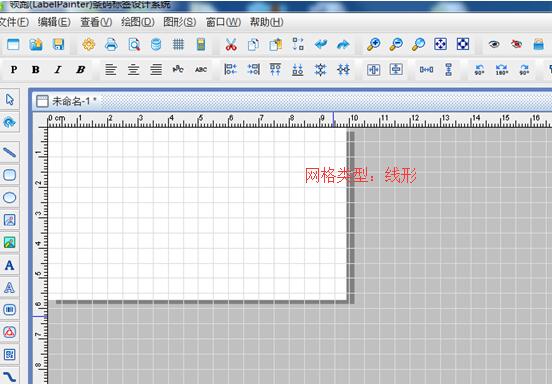Open the 图形(S) menu

coord(180,22)
